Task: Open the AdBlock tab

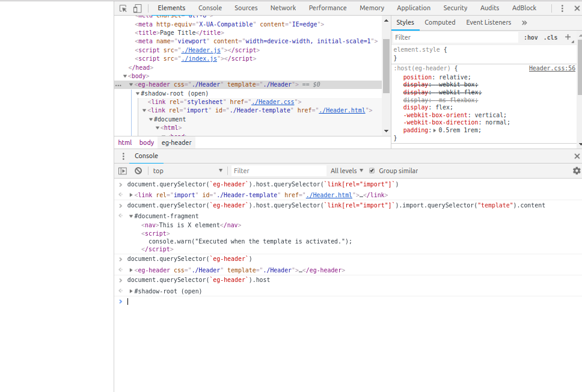Action: 524,8
